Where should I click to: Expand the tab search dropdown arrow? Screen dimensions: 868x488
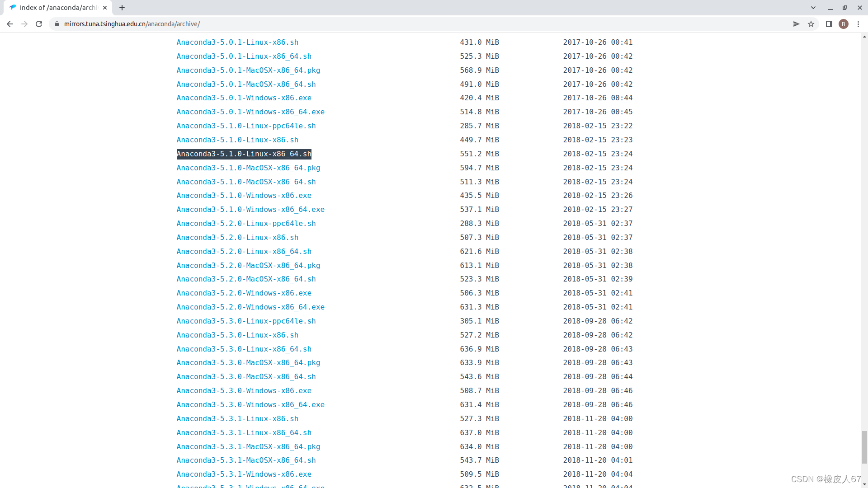pos(813,8)
